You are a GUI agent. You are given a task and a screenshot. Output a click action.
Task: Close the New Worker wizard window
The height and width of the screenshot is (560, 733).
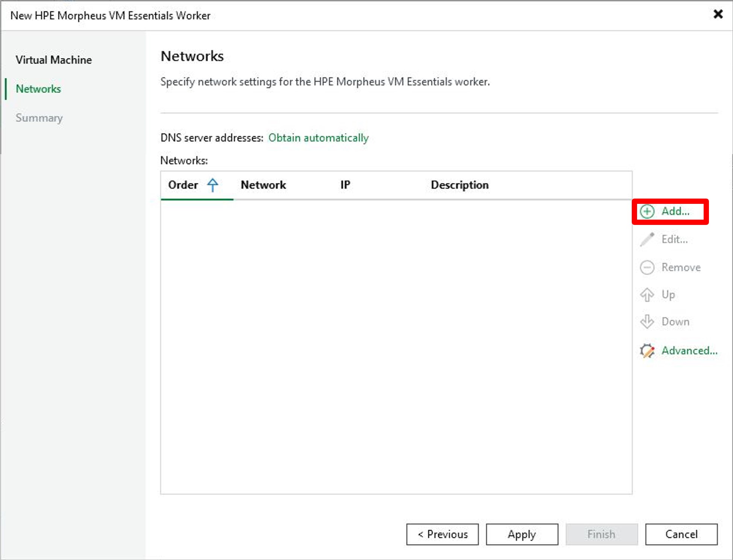coord(718,14)
